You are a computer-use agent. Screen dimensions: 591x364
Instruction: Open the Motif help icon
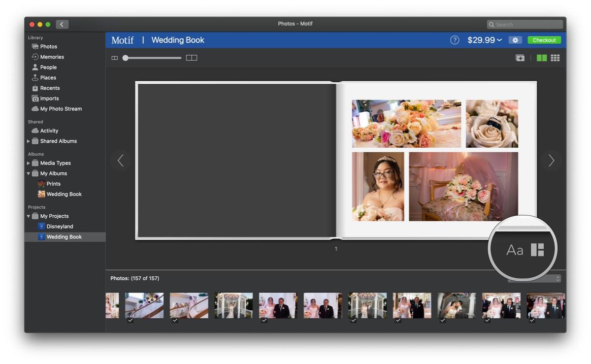(454, 40)
